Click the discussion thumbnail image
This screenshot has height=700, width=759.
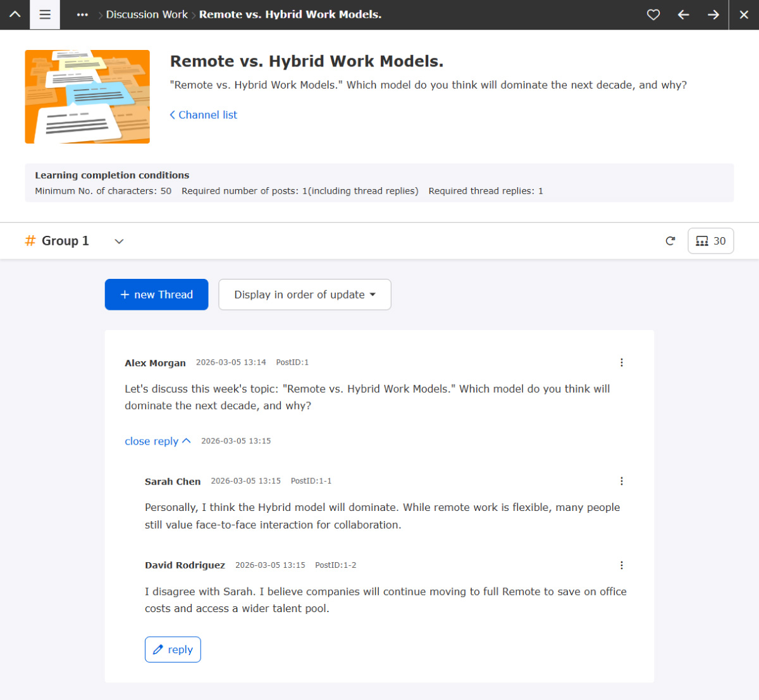click(x=87, y=97)
